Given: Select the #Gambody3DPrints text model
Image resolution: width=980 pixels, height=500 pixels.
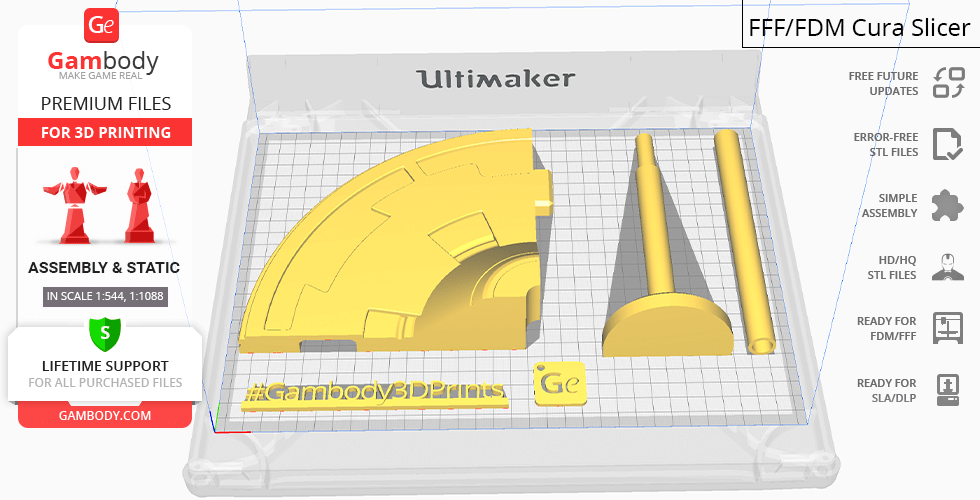Looking at the screenshot, I should [373, 392].
